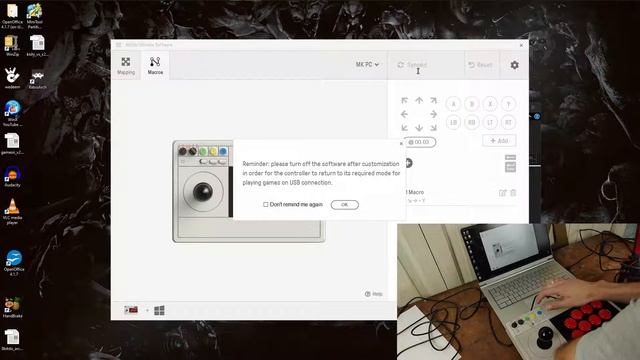
Task: Open the Mapping tab
Action: click(x=126, y=65)
